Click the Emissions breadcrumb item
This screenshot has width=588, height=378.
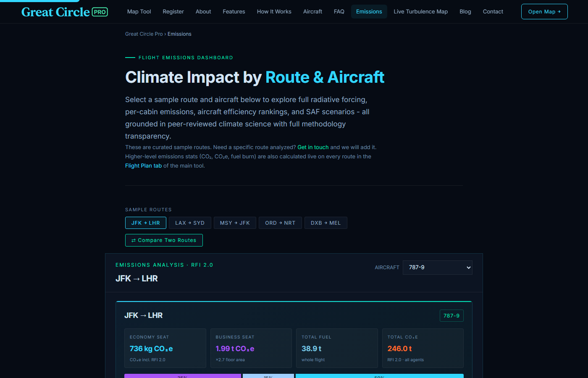179,34
